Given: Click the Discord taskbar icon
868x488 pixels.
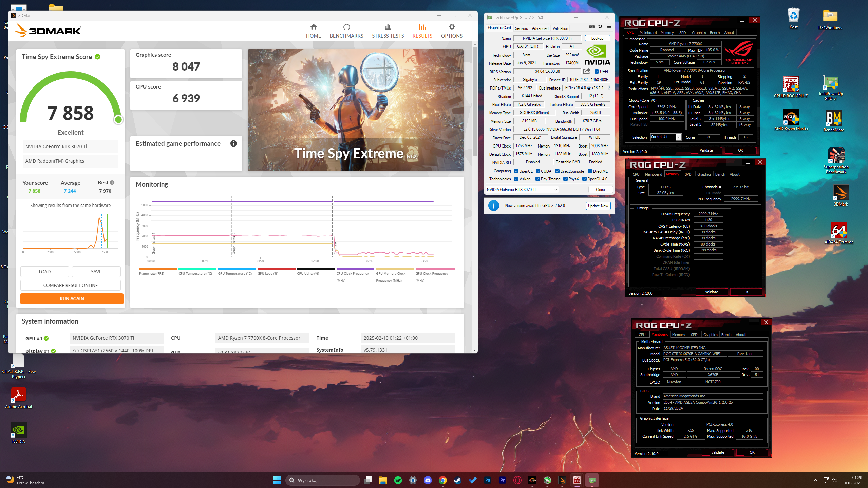Looking at the screenshot, I should click(x=428, y=480).
